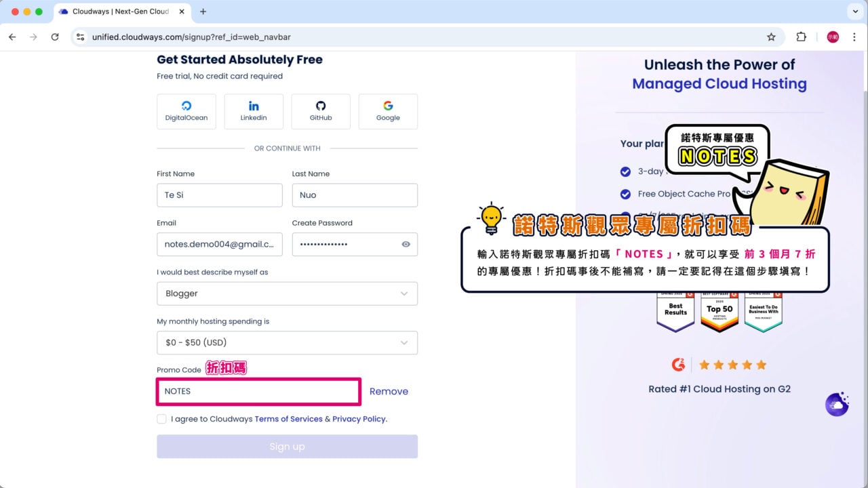The image size is (868, 488).
Task: Open the tab list chevron in Chrome
Action: 854,12
